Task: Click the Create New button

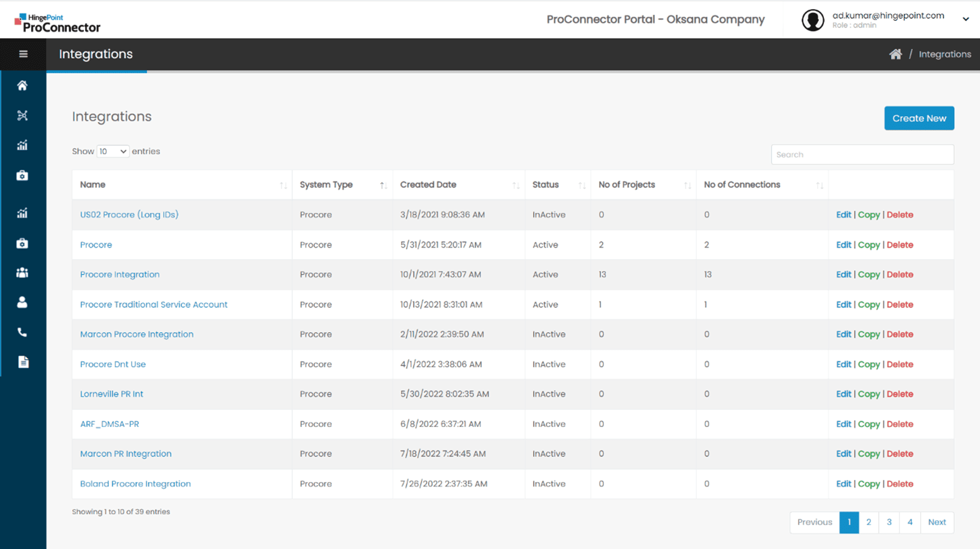Action: point(919,118)
